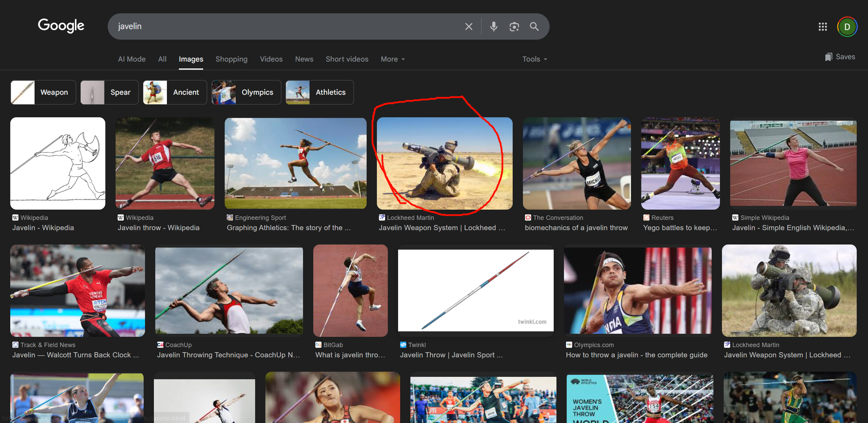Open Javelin throw - Wikipedia link

[158, 228]
